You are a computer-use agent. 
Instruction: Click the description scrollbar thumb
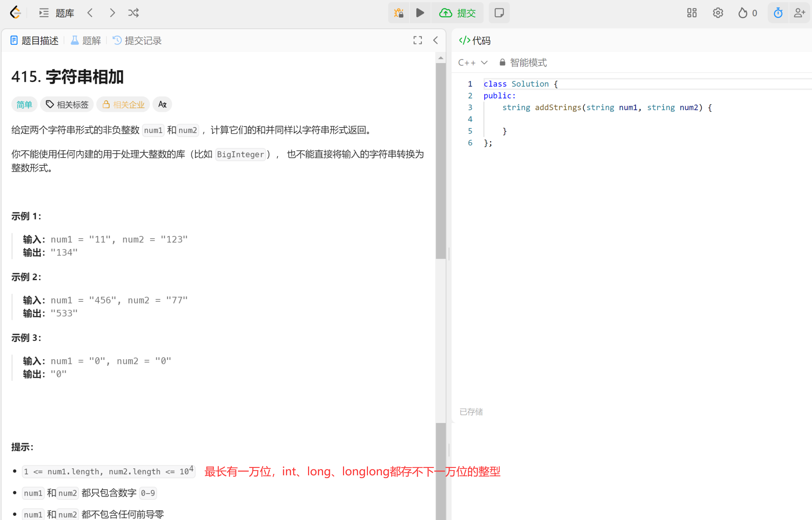441,161
